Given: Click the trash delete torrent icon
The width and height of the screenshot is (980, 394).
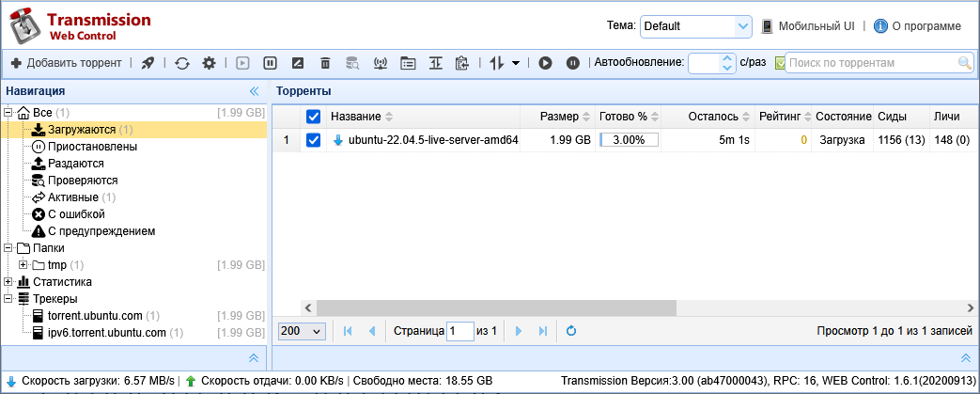Looking at the screenshot, I should click(x=325, y=63).
